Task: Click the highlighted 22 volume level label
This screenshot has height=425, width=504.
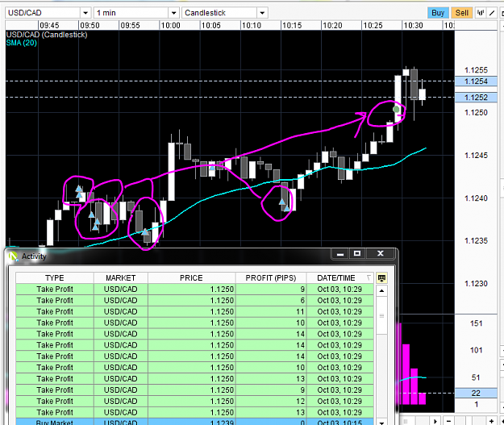Action: (476, 393)
